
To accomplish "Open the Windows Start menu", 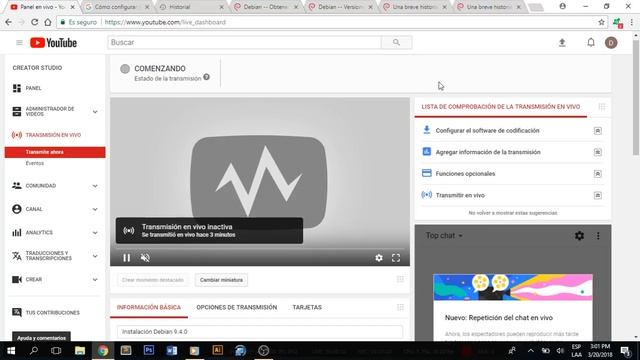I will pyautogui.click(x=11, y=351).
